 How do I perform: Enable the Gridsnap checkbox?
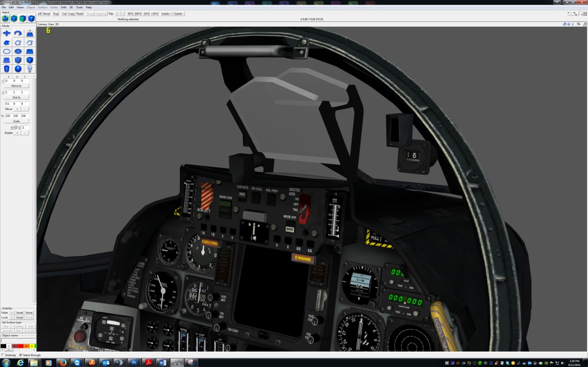point(3,355)
